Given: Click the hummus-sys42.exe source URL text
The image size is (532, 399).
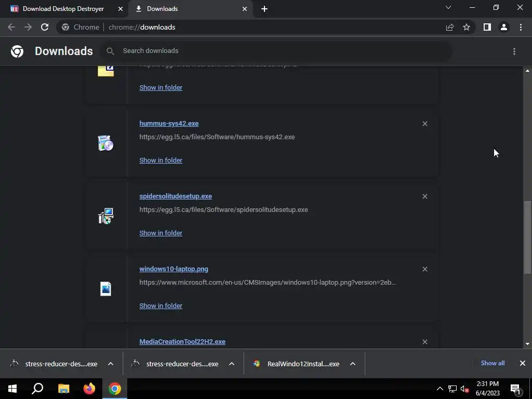Looking at the screenshot, I should (217, 137).
